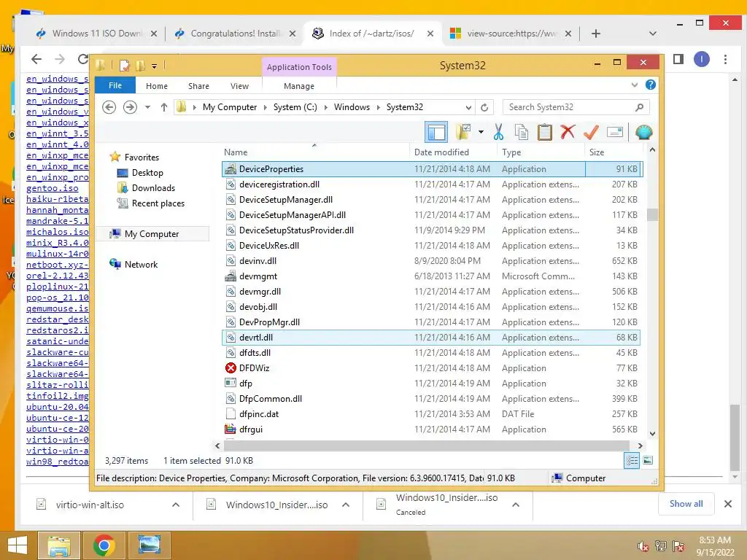Refresh the System32 folder view
The width and height of the screenshot is (747, 560).
pyautogui.click(x=484, y=108)
